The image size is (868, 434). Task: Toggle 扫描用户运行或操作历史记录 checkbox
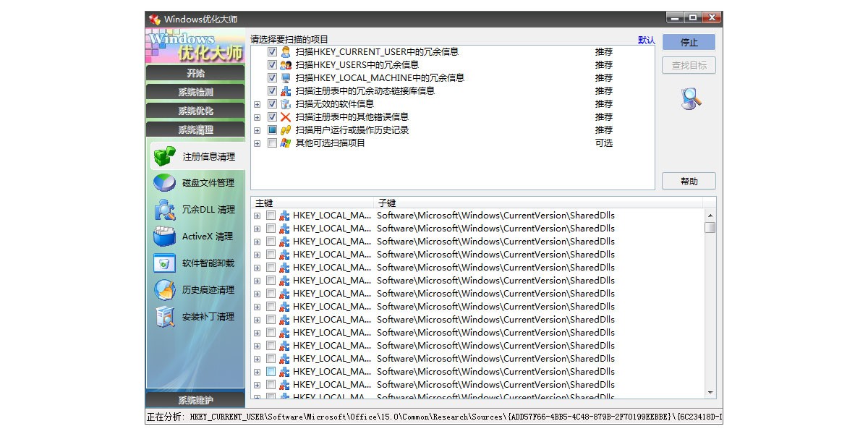(272, 130)
